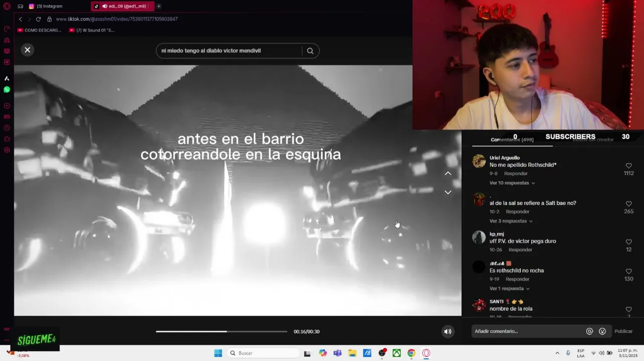644x361 pixels.
Task: Expand Ver 10 respuestas
Action: click(x=512, y=183)
